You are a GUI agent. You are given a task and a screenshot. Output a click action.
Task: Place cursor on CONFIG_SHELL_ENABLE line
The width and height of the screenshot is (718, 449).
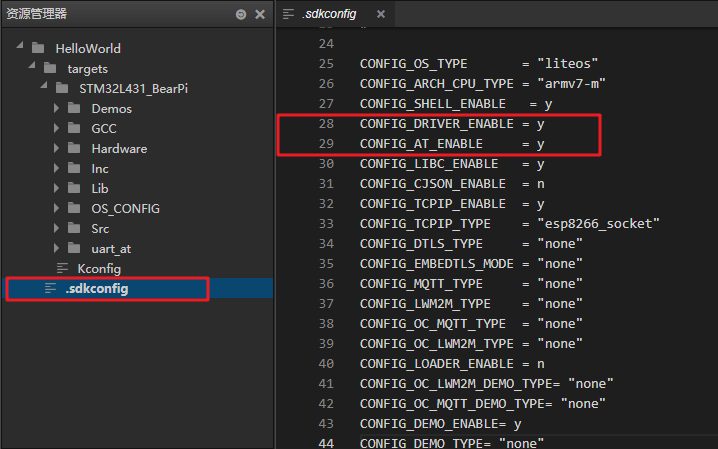click(x=456, y=104)
